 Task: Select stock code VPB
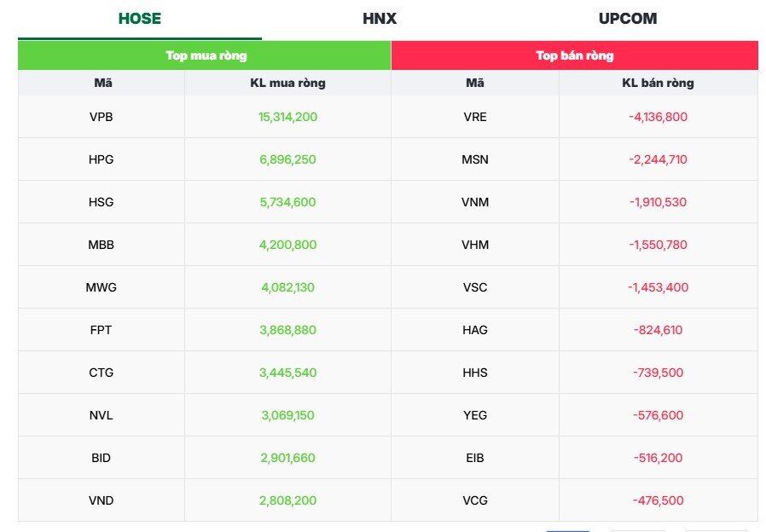pos(102,117)
